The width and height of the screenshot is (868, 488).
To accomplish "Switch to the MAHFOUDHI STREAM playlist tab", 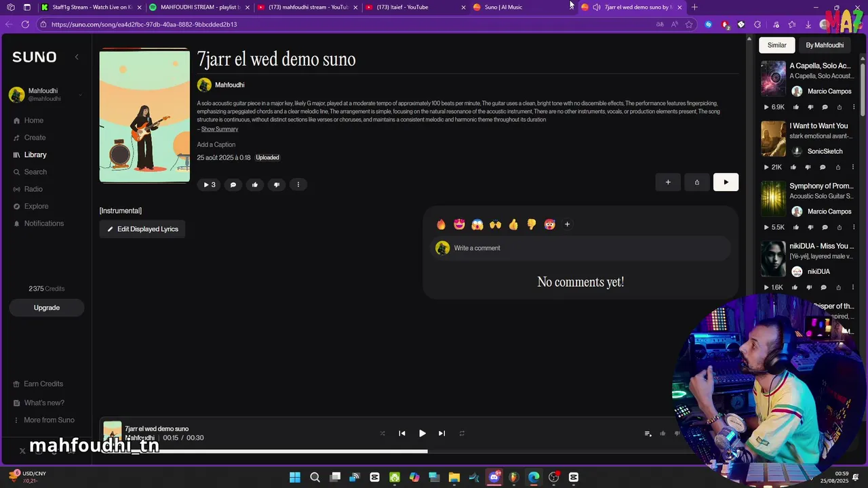I will coord(200,7).
